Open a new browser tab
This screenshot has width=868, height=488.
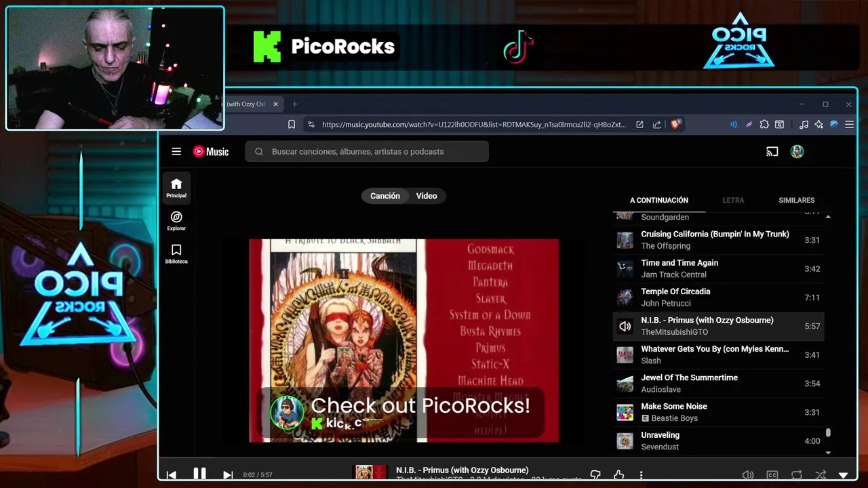click(294, 104)
